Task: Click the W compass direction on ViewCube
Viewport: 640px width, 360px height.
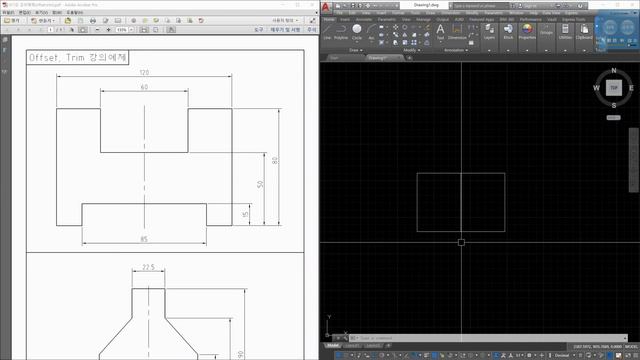Action: point(596,88)
